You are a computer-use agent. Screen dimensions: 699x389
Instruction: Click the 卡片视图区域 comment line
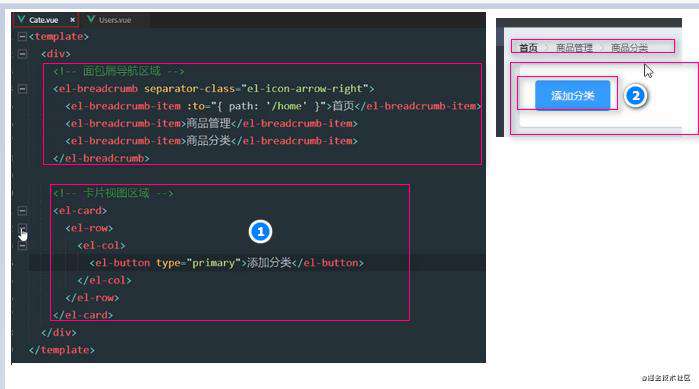point(113,193)
